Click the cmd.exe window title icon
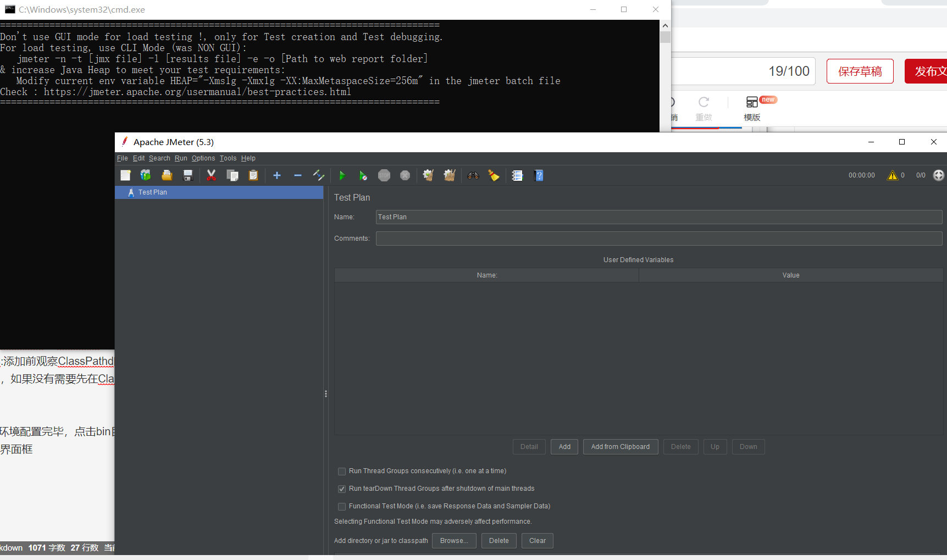Image resolution: width=947 pixels, height=560 pixels. (x=10, y=9)
